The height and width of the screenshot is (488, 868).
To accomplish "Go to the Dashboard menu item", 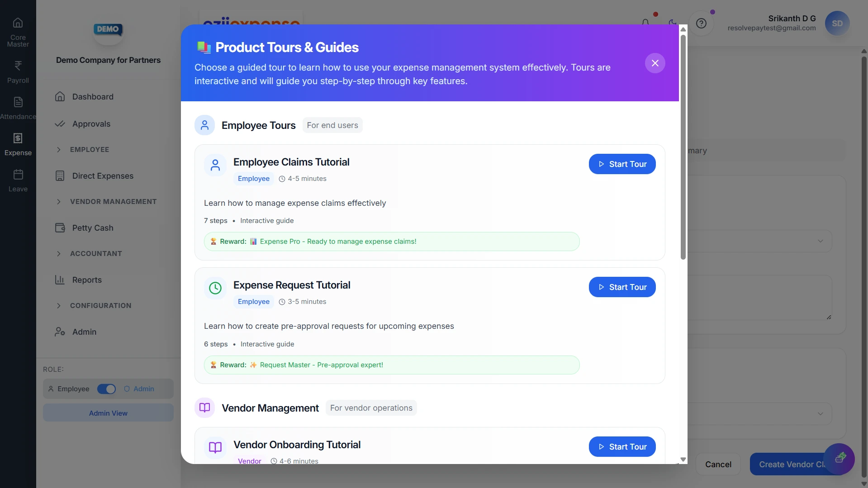I will (92, 96).
